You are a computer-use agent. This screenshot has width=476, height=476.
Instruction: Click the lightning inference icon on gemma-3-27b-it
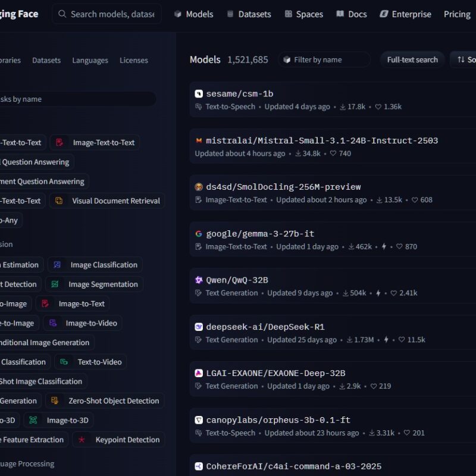pos(384,246)
